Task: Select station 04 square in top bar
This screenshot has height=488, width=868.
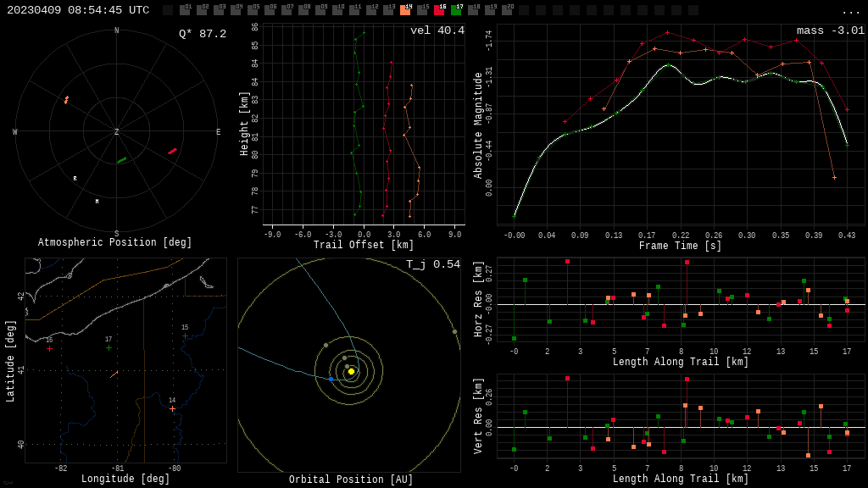Action: [236, 10]
